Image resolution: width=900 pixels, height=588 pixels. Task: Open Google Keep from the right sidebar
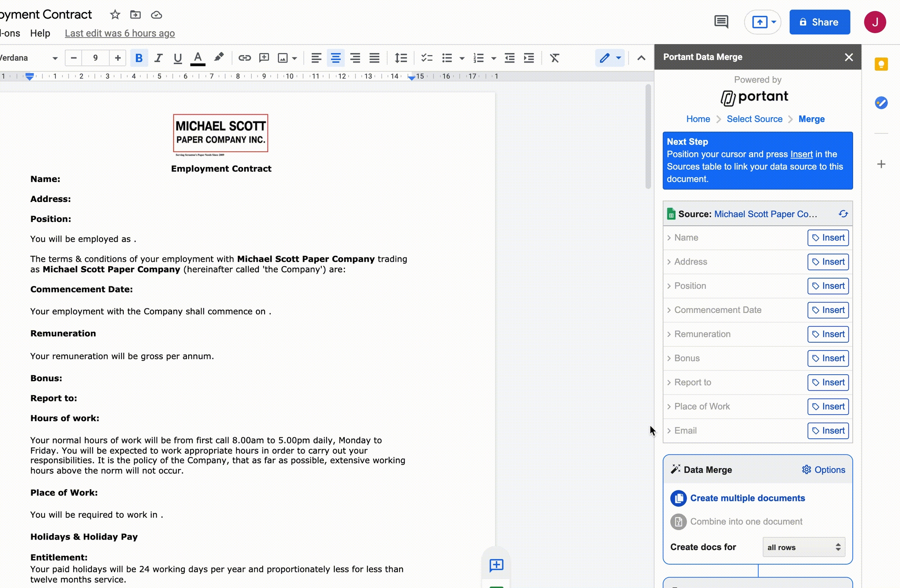[x=882, y=63]
